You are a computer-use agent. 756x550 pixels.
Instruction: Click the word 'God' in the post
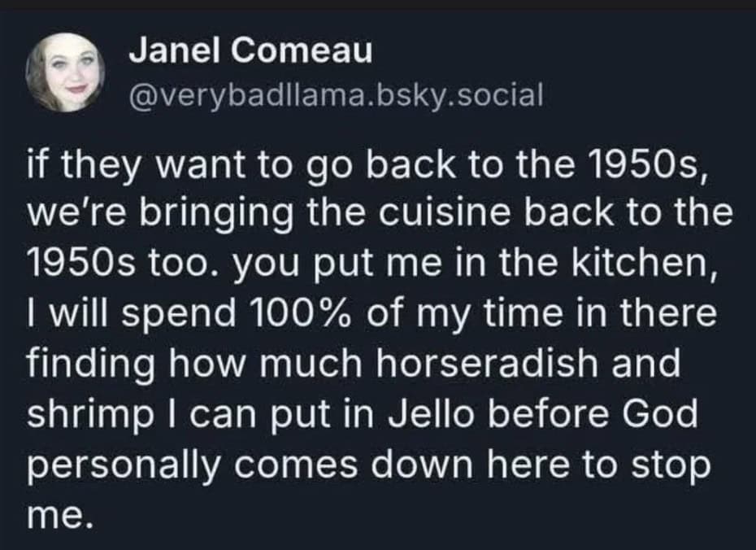tap(658, 414)
